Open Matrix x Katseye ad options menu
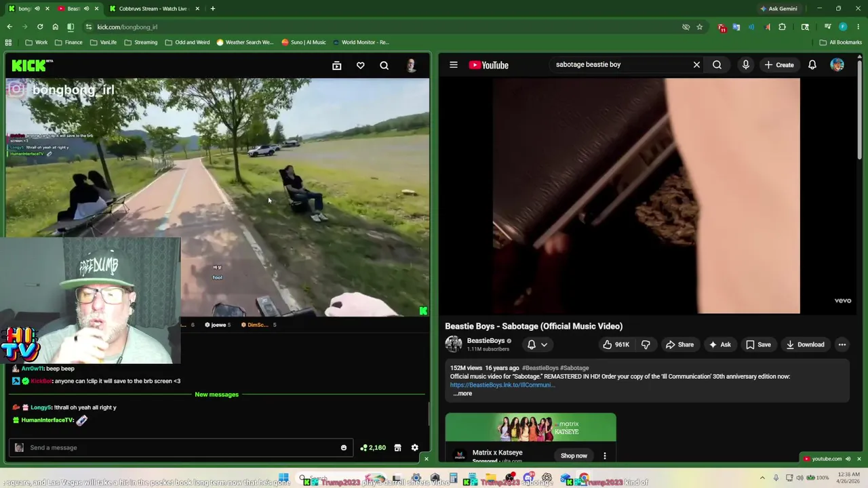Image resolution: width=868 pixels, height=488 pixels. 605,455
